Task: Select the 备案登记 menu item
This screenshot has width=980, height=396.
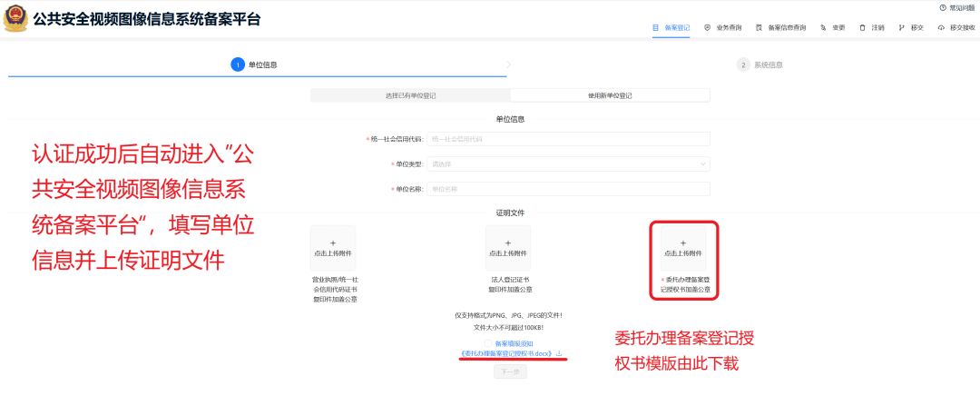Action: click(x=671, y=27)
